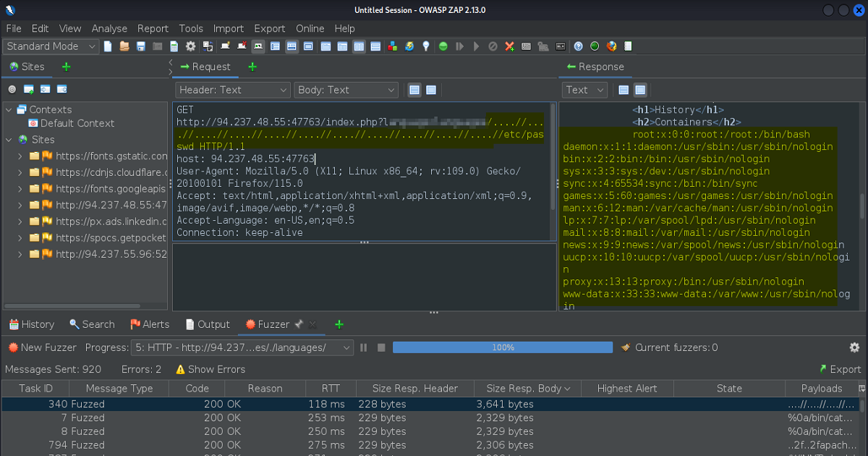This screenshot has height=456, width=868.
Task: Open the Tools menu
Action: [x=191, y=28]
